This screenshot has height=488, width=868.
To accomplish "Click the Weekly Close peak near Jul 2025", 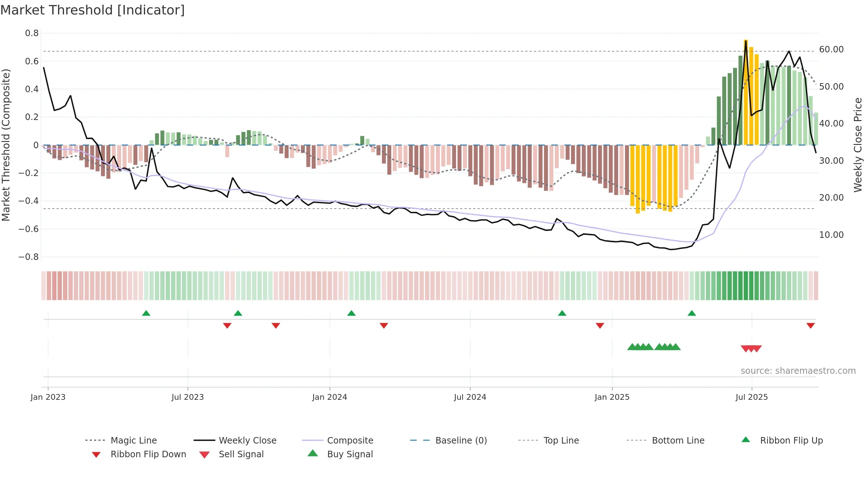I will pyautogui.click(x=746, y=41).
